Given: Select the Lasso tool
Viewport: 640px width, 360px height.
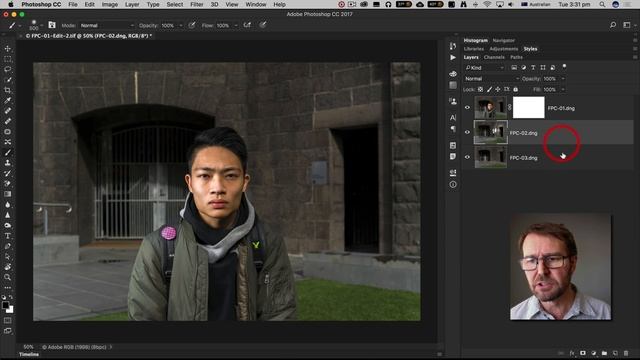Looking at the screenshot, I should [x=8, y=69].
